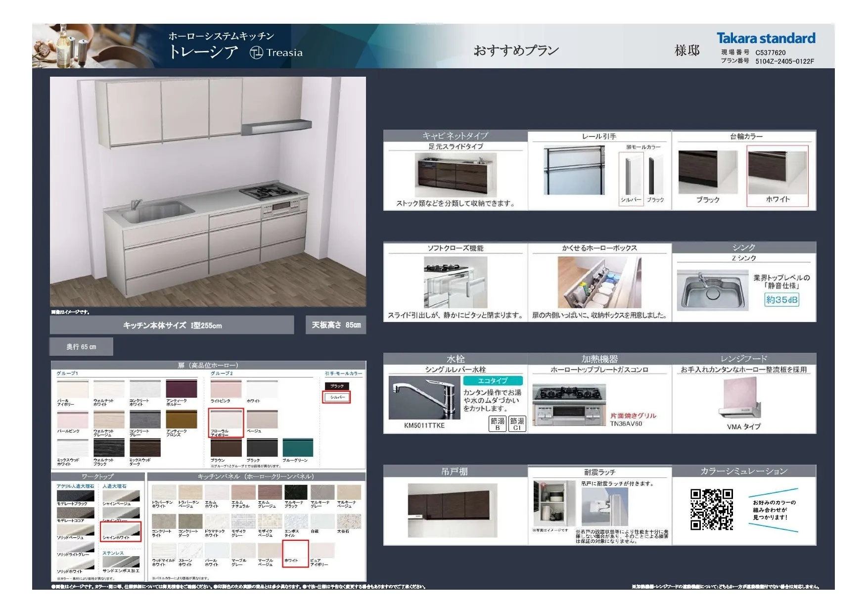The height and width of the screenshot is (614, 868).
Task: Click the main kitchen rendering image
Action: click(208, 191)
